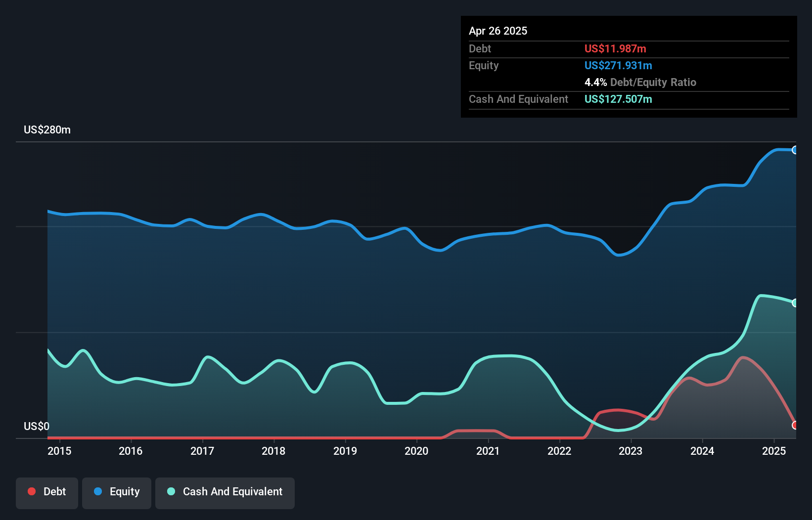The height and width of the screenshot is (520, 812).
Task: Click the red Debt endpoint marker on the chart
Action: (795, 425)
